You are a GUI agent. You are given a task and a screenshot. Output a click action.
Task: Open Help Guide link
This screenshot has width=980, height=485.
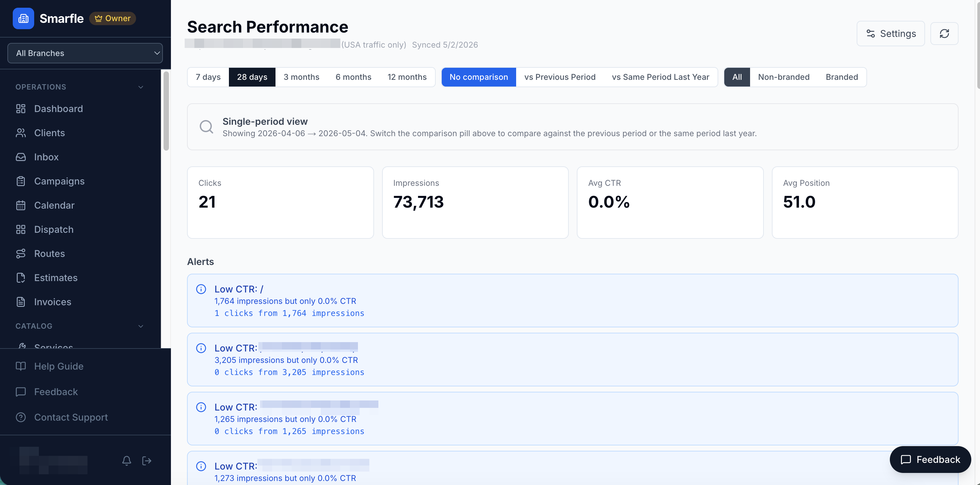pyautogui.click(x=59, y=366)
